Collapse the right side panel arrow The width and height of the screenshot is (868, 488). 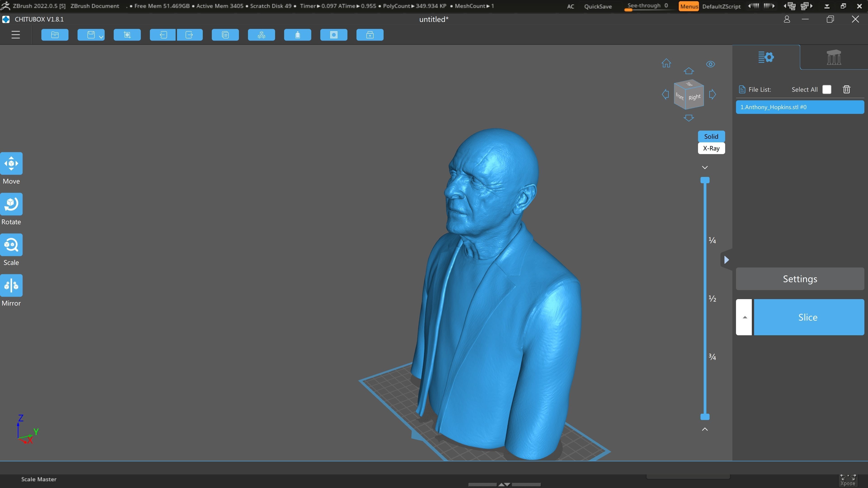pyautogui.click(x=726, y=260)
